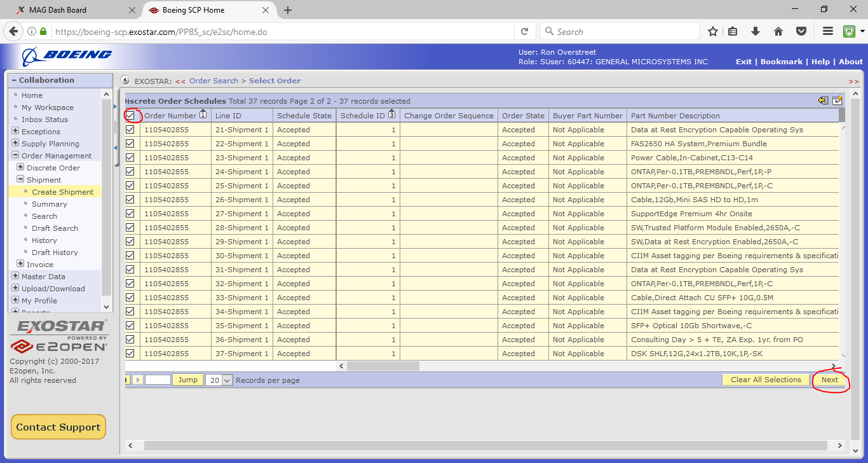Open a new browser tab with plus icon
Image resolution: width=868 pixels, height=463 pixels.
(x=288, y=10)
